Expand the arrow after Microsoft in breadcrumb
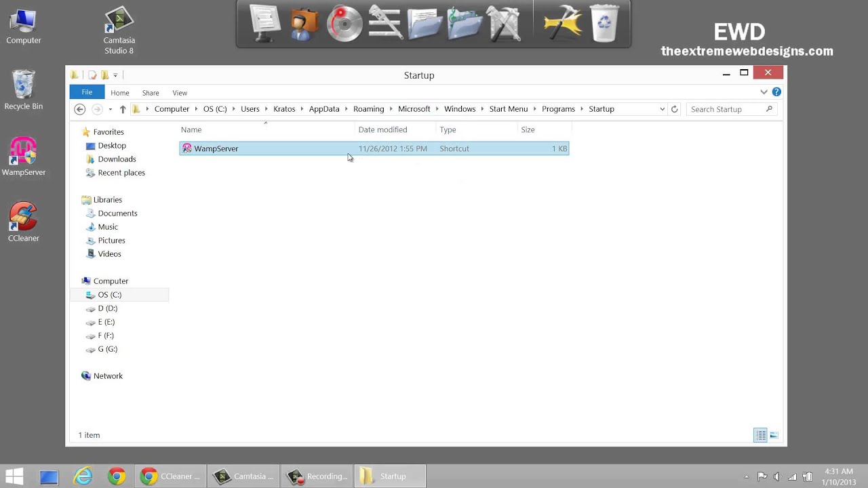Viewport: 868px width, 488px height. [437, 109]
